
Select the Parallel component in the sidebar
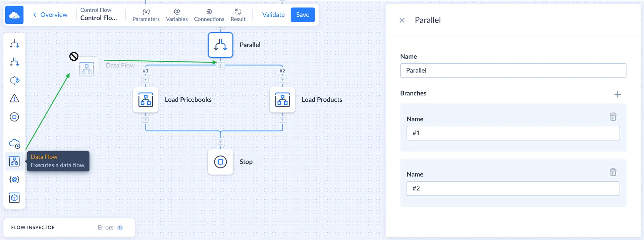click(14, 62)
